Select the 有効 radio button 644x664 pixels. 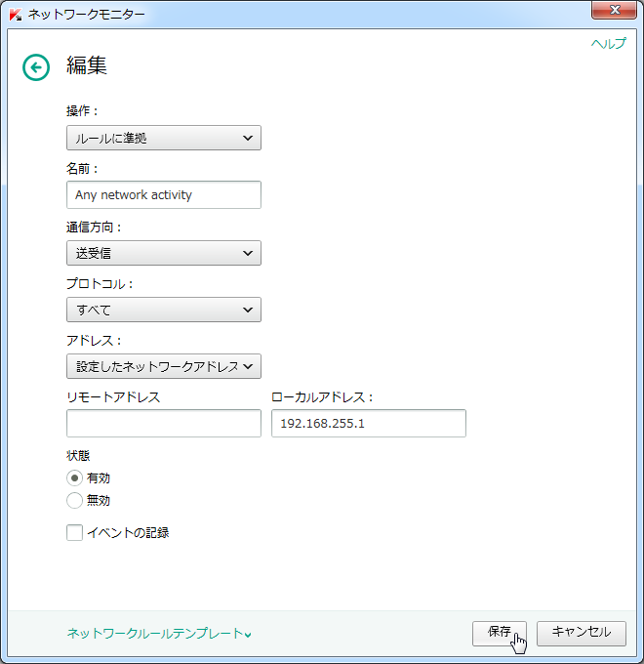74,478
